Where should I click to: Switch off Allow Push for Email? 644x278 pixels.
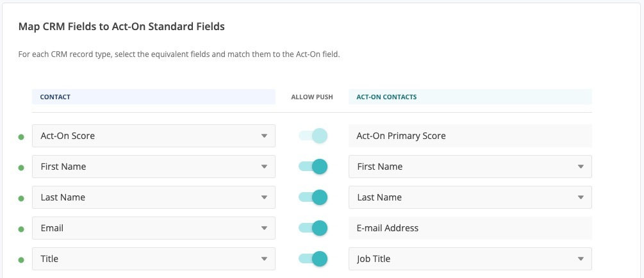coord(313,228)
